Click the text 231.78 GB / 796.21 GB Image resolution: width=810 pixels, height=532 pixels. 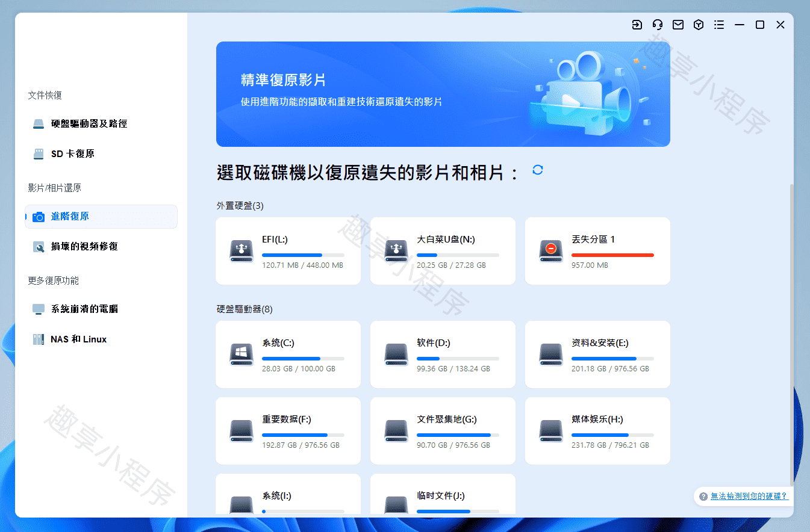click(610, 445)
